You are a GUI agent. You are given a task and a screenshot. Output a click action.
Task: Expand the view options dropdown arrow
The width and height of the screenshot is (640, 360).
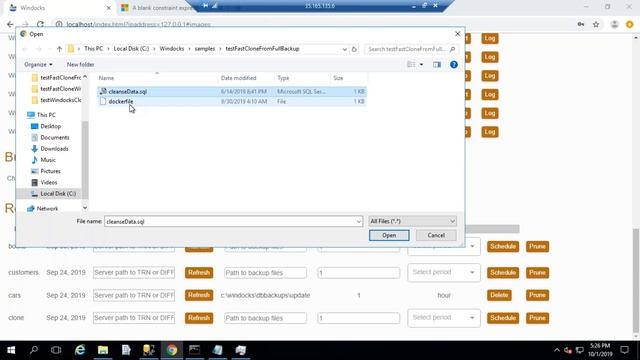[x=421, y=64]
